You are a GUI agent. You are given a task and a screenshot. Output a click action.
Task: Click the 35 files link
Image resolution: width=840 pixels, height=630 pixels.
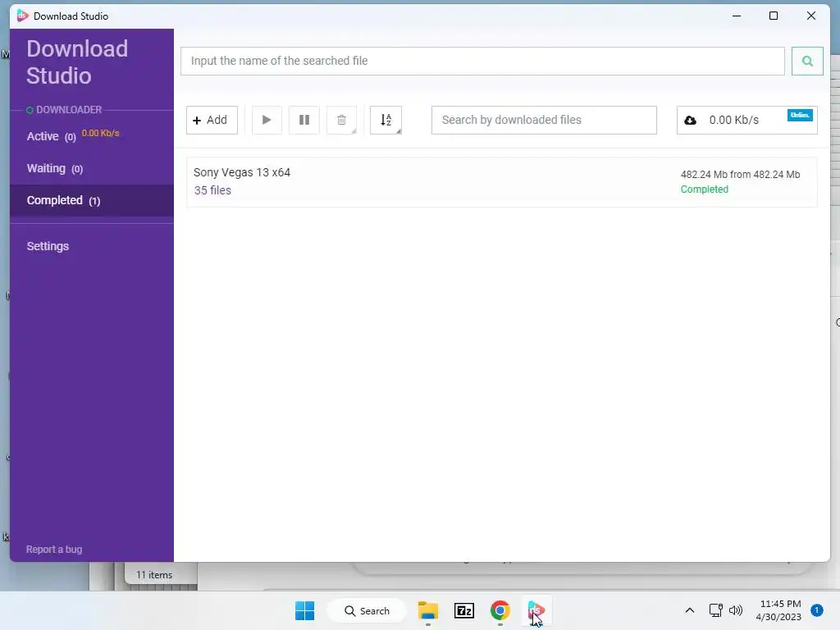click(x=212, y=190)
